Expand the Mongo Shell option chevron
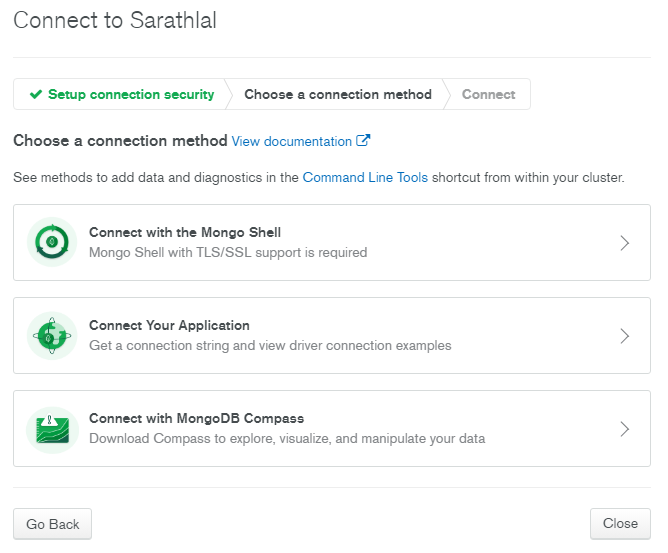Screen dimensions: 668x553 [625, 243]
